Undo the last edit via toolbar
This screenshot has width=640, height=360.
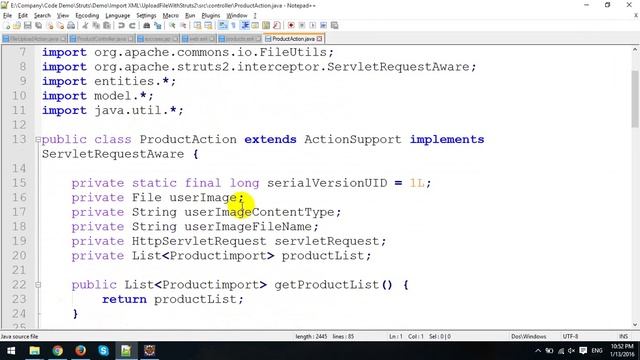121,25
